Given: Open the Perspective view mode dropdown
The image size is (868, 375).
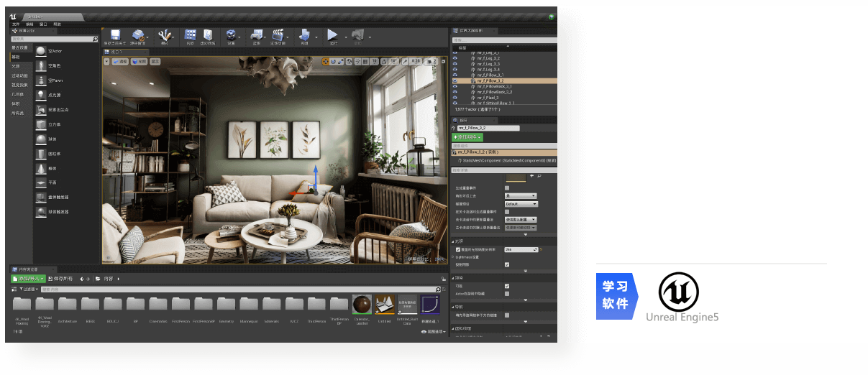Looking at the screenshot, I should click(x=120, y=62).
